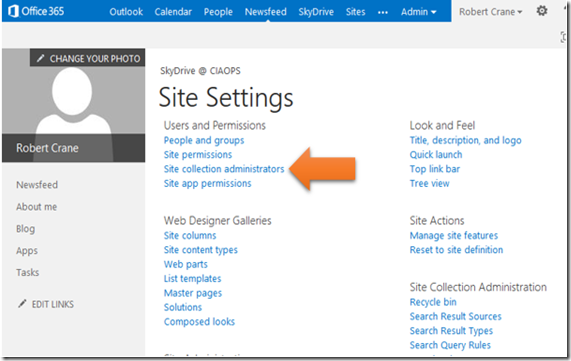Open Web parts gallery
Viewport: 571px width, 361px height.
click(186, 264)
